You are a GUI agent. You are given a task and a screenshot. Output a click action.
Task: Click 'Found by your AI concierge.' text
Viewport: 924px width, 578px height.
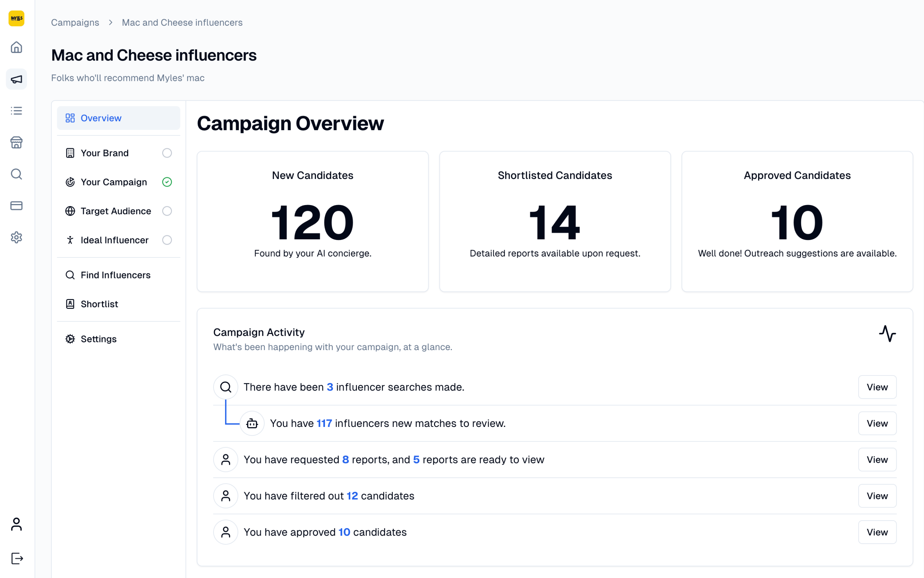point(313,253)
